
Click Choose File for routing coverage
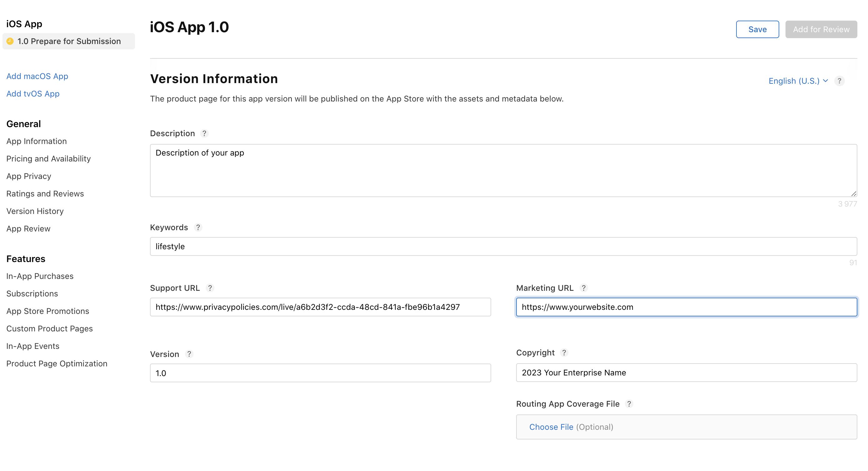tap(551, 427)
